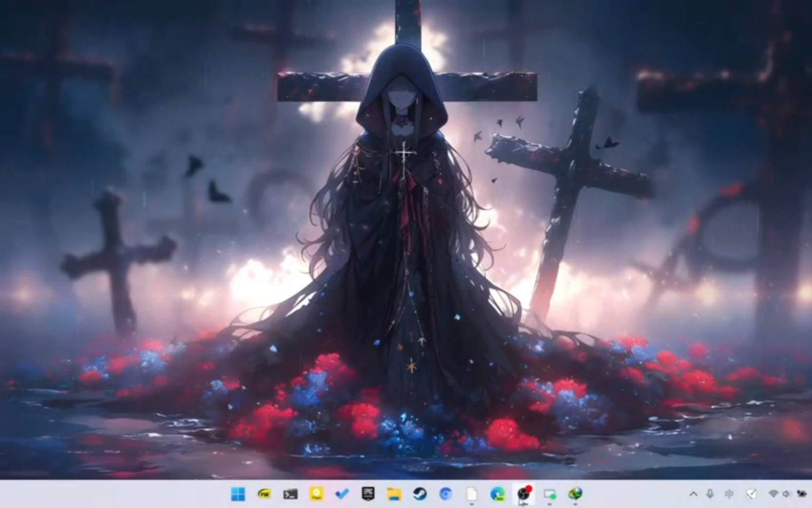Launch Epic Games Launcher from the taskbar

pyautogui.click(x=368, y=494)
